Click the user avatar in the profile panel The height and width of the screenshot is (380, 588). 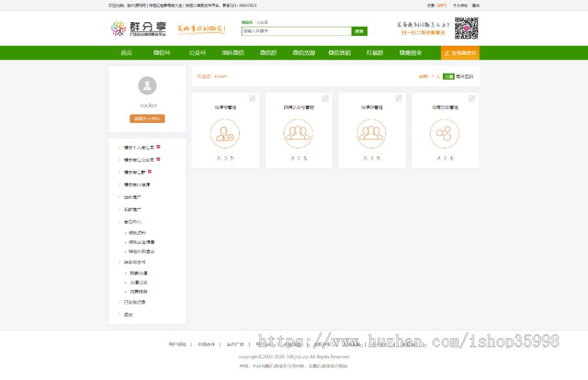tap(148, 86)
